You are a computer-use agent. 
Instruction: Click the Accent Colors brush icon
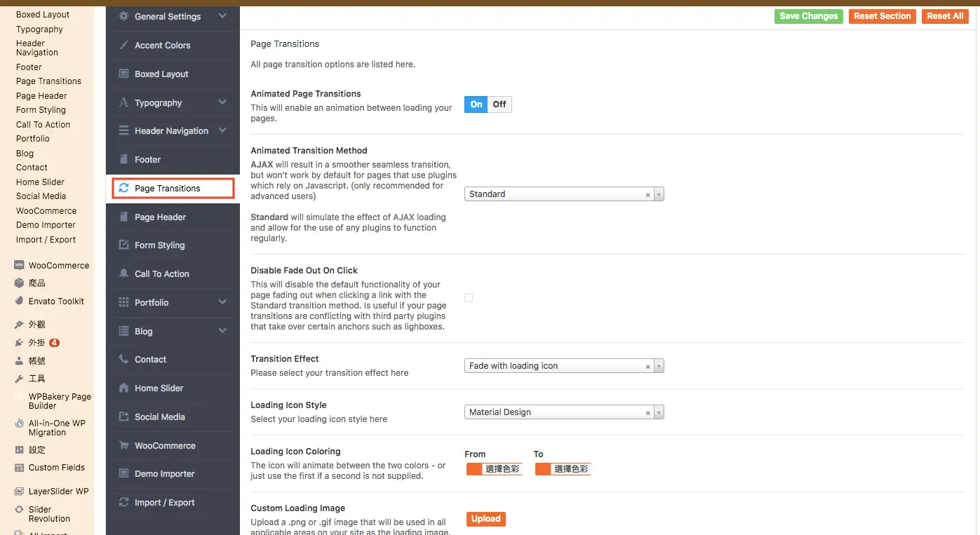tap(123, 45)
